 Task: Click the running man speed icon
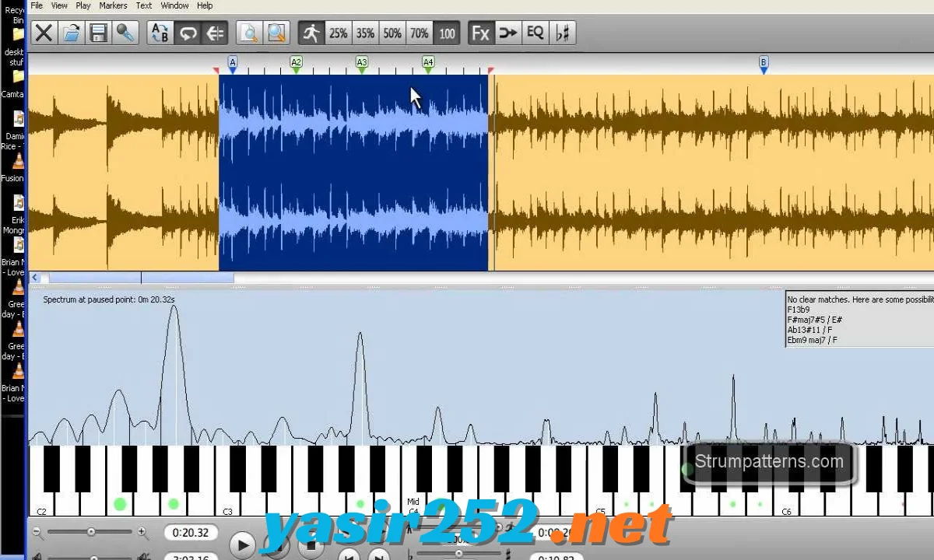pos(311,33)
